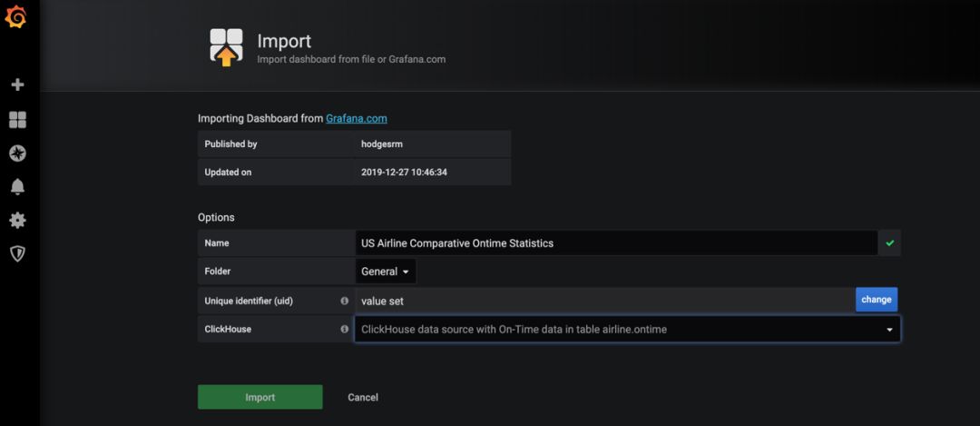
Task: Open the Grafana logo home menu
Action: 15,16
